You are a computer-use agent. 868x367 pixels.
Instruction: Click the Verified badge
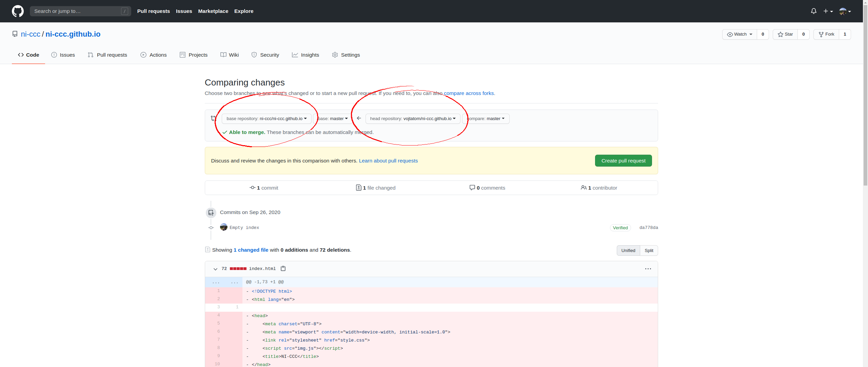coord(620,228)
